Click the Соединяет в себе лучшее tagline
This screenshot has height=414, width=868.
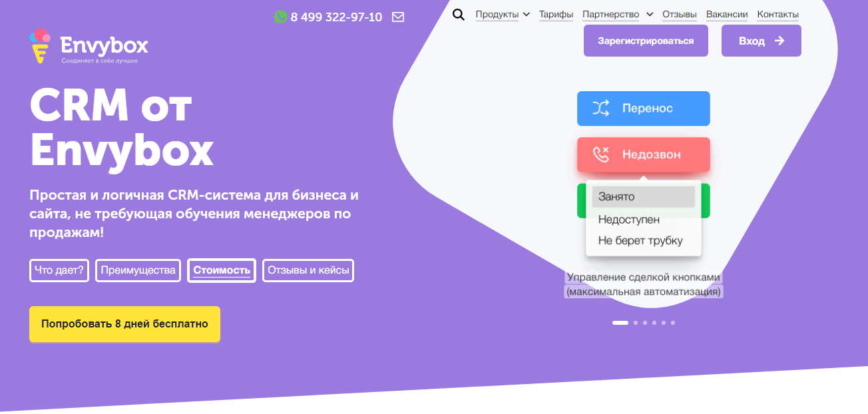point(100,61)
